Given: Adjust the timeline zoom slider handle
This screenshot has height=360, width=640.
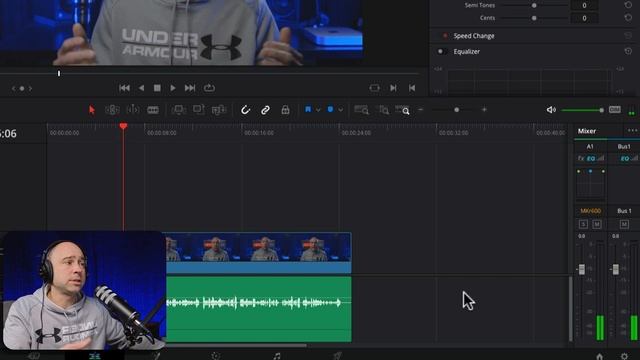Looking at the screenshot, I should (x=456, y=109).
